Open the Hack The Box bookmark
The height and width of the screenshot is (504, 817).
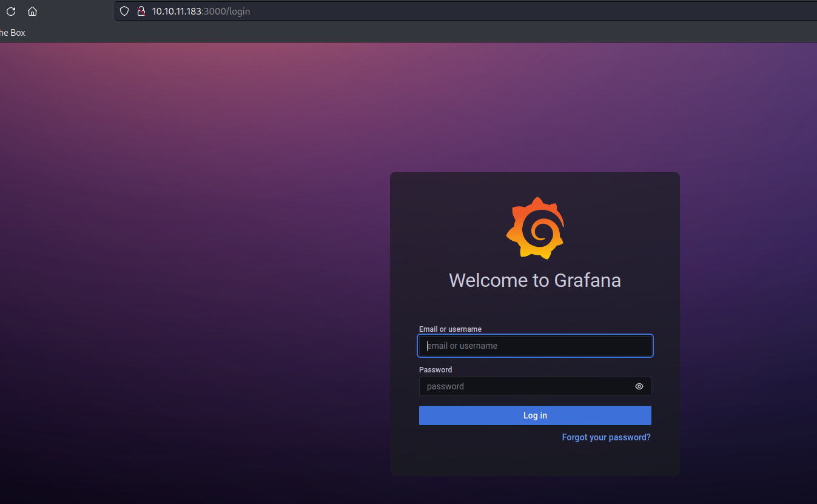click(x=13, y=33)
